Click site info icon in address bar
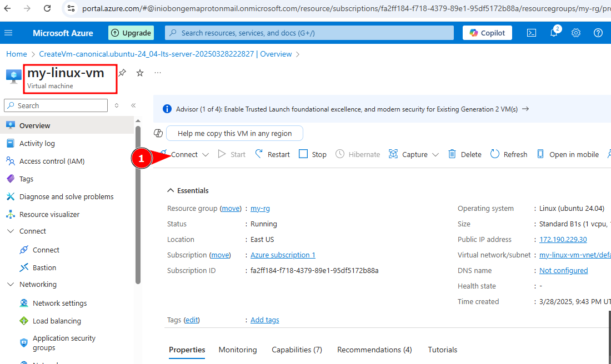Screen dimensions: 611x364 click(71, 8)
